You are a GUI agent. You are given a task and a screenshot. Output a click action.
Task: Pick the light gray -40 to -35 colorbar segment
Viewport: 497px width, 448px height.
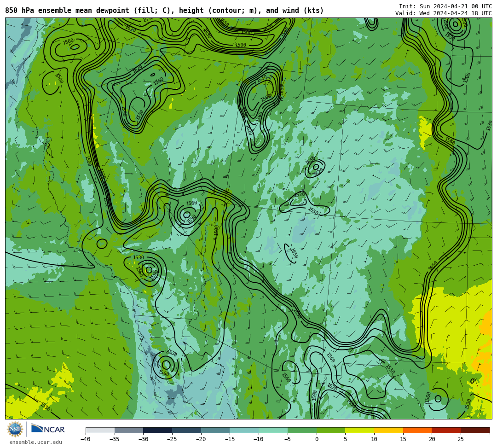(x=100, y=430)
